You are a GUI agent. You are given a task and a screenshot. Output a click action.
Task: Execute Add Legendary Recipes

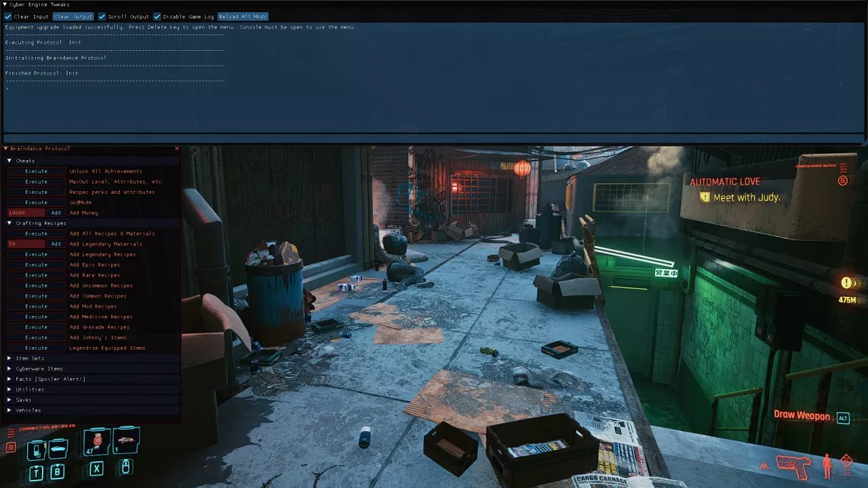(x=37, y=254)
